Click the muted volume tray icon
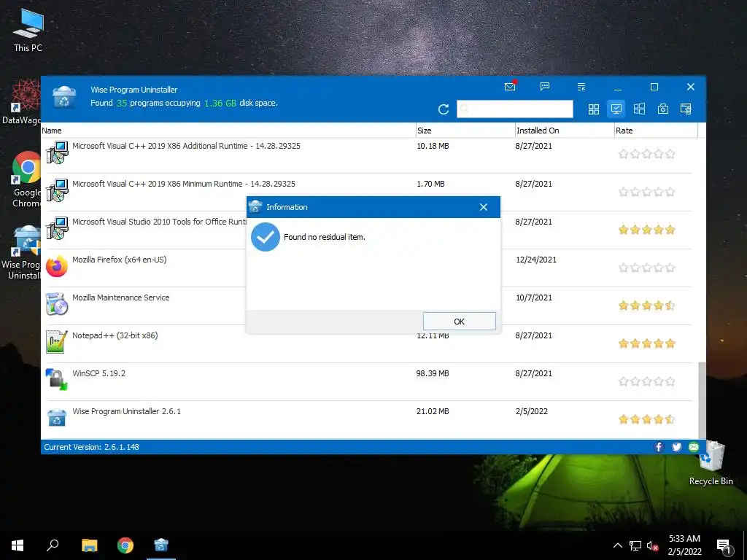 pos(652,545)
